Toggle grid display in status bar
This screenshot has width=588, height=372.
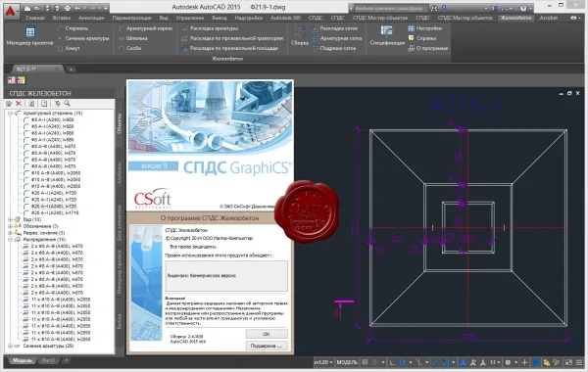[365, 362]
